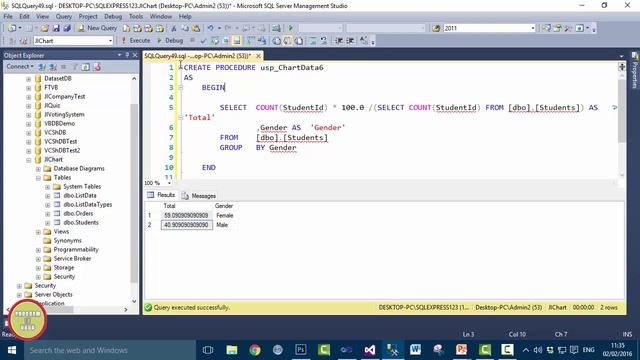The height and width of the screenshot is (360, 640).
Task: Click the Windows Start button
Action: [x=11, y=350]
